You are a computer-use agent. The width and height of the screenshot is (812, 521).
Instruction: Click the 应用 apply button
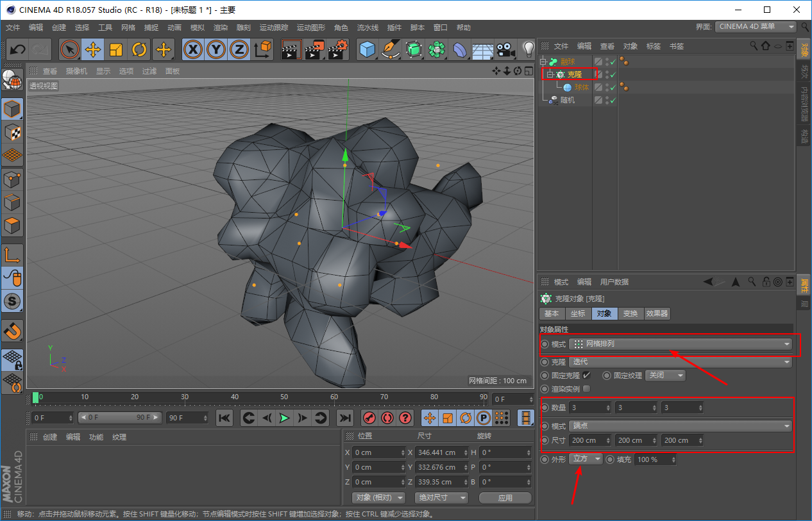click(x=505, y=497)
